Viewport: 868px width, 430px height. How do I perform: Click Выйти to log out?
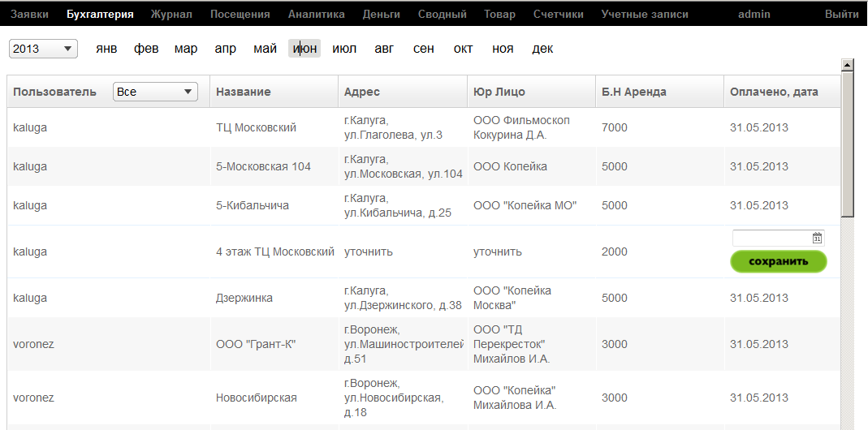pos(841,15)
